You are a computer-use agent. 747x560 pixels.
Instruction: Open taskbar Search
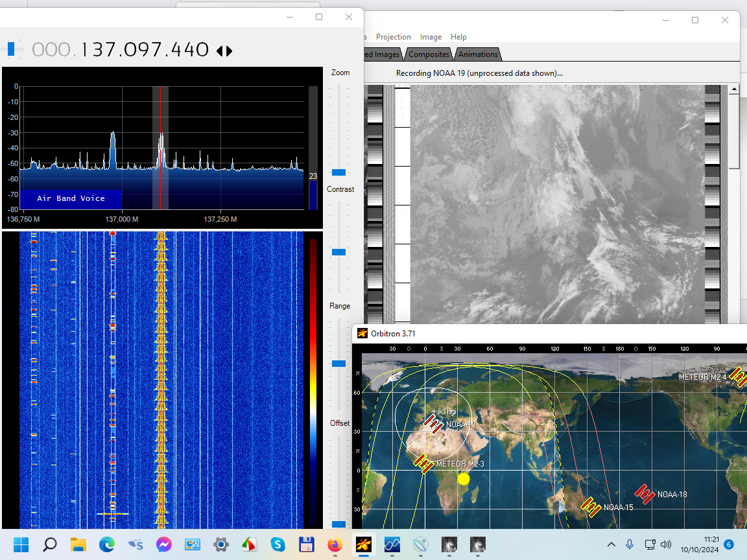pyautogui.click(x=49, y=544)
